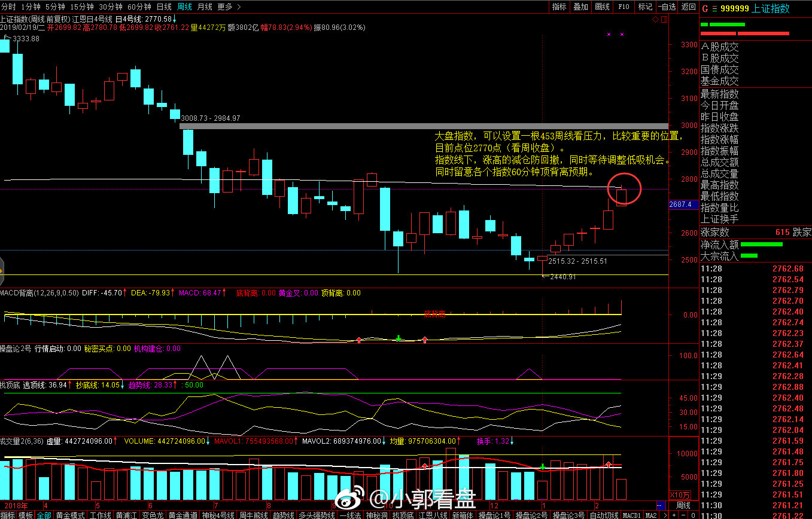
Task: Select the 周牛熊线 indicator tab
Action: point(254,515)
